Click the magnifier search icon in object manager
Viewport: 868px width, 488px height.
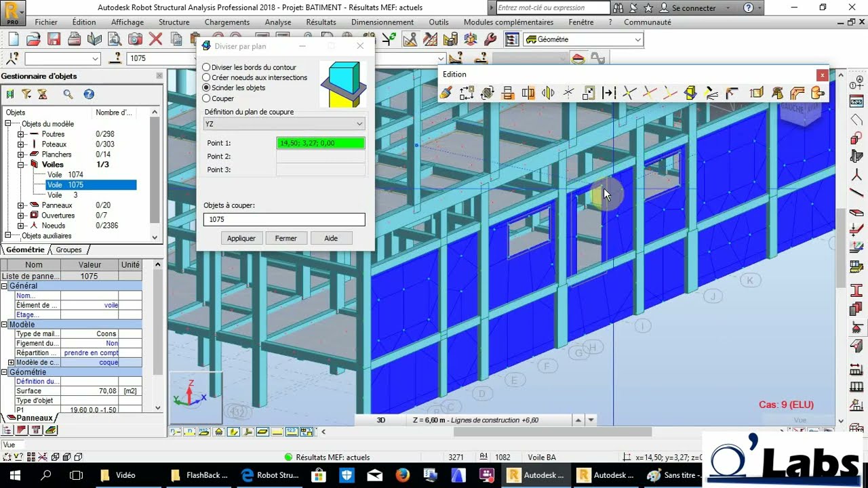click(x=68, y=94)
